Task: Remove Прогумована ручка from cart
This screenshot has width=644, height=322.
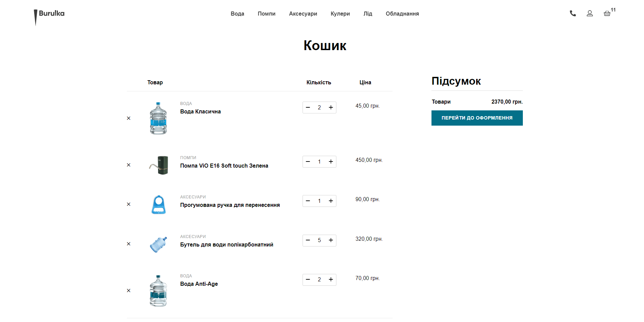Action: (129, 204)
